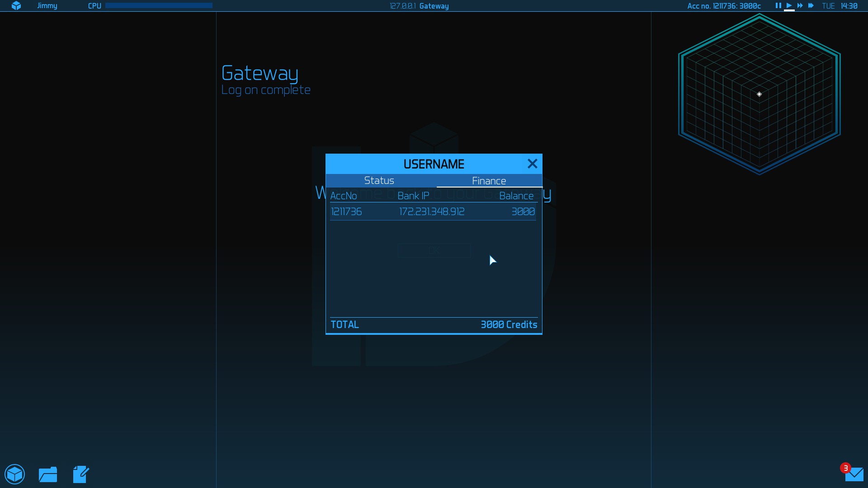Image resolution: width=868 pixels, height=488 pixels.
Task: Click the Bank IP column header
Action: point(413,196)
